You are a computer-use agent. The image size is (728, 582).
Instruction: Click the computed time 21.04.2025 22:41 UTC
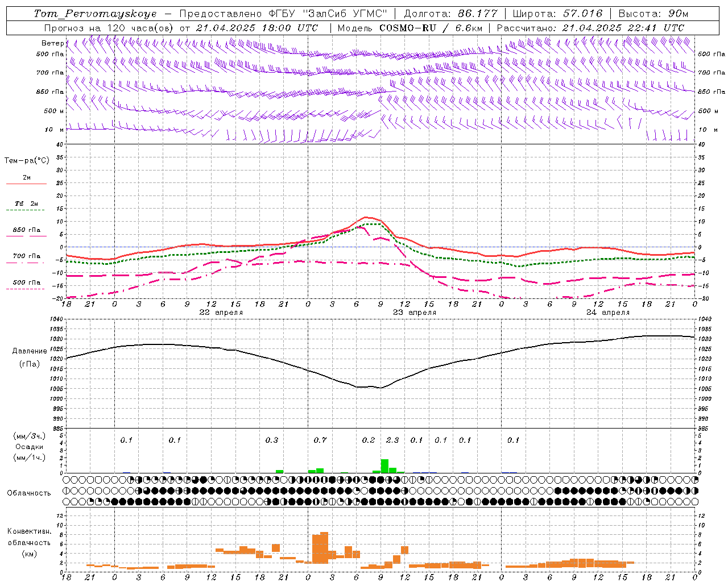pos(623,28)
